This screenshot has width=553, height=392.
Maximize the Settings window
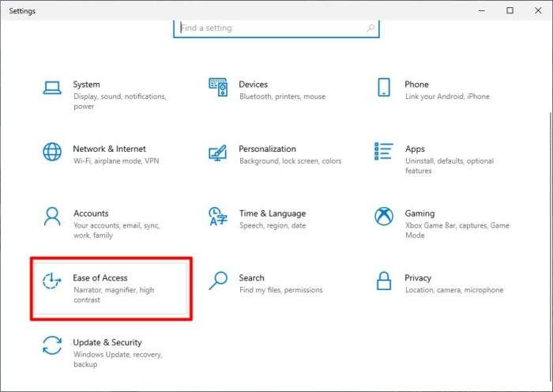[x=510, y=10]
